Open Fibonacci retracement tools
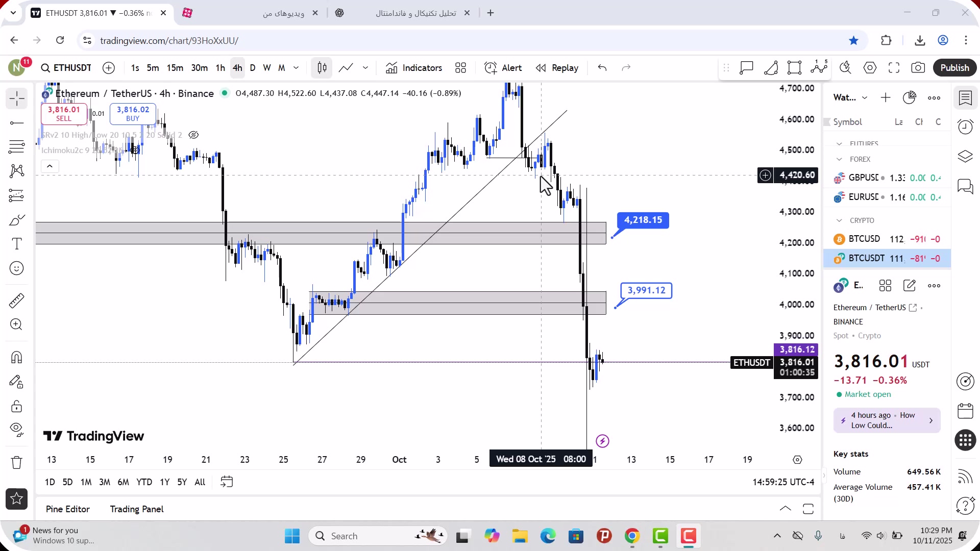This screenshot has width=980, height=551. [16, 147]
